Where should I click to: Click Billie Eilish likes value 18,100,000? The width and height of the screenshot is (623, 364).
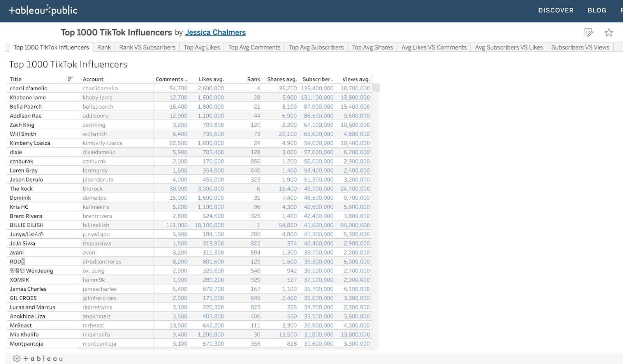209,225
